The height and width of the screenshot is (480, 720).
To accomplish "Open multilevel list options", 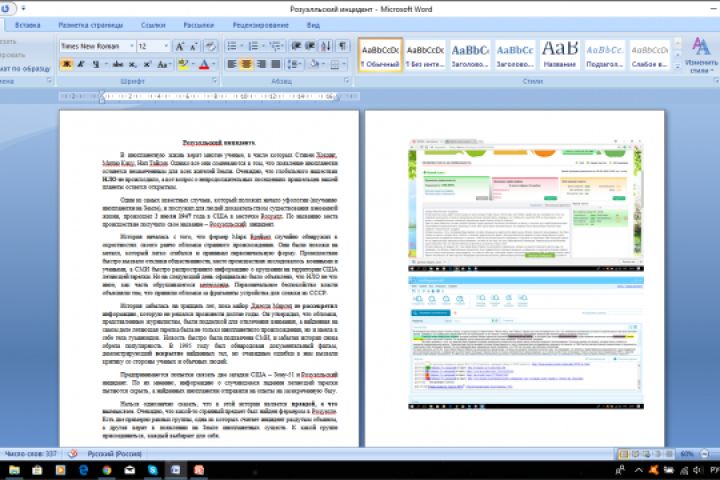I will click(276, 46).
